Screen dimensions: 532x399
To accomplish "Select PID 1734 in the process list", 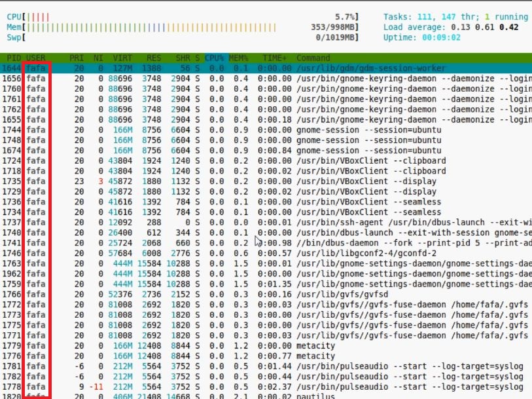I will (12, 212).
